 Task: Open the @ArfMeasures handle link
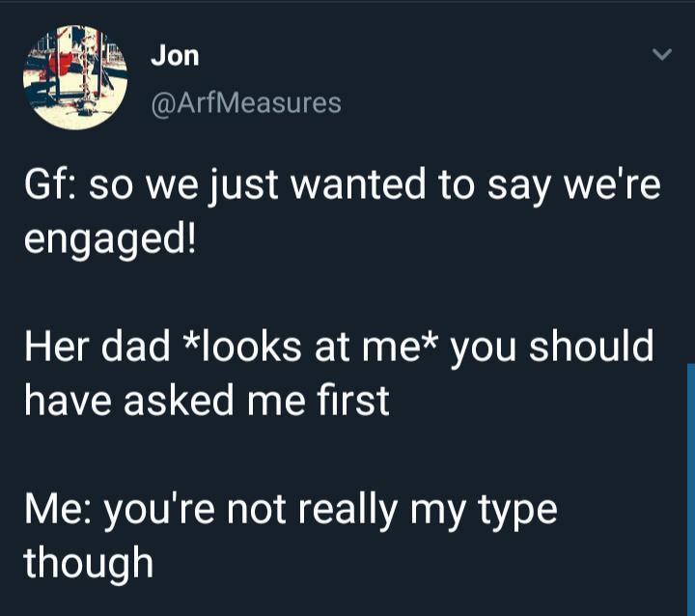[x=246, y=101]
